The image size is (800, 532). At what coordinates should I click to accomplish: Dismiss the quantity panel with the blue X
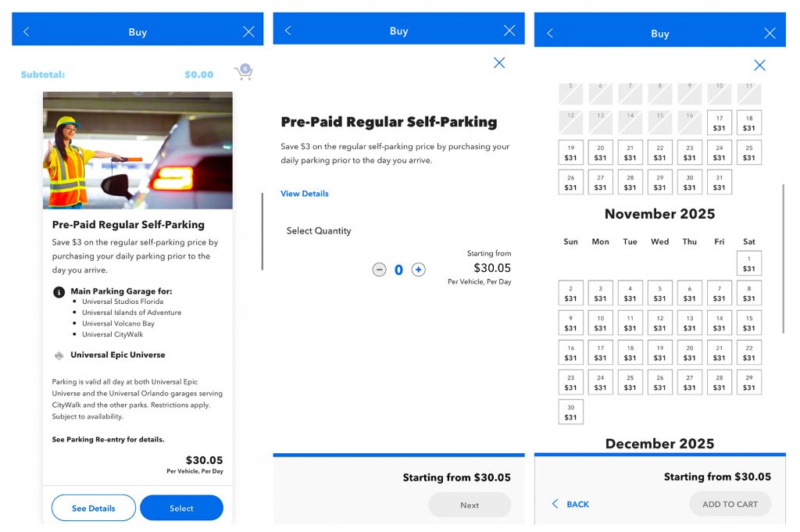pyautogui.click(x=499, y=63)
